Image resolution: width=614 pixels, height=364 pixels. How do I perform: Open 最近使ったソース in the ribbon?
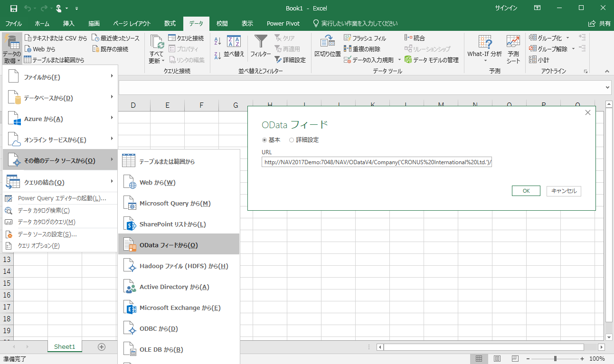[x=116, y=38]
